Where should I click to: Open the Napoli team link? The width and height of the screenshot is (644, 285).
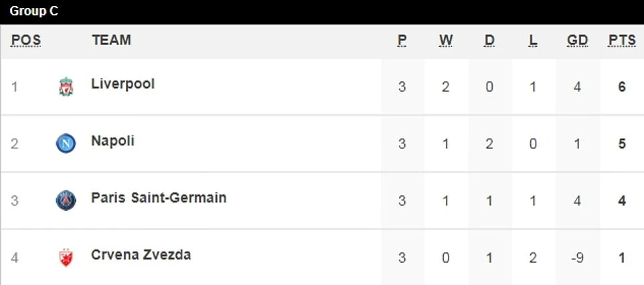(x=113, y=141)
